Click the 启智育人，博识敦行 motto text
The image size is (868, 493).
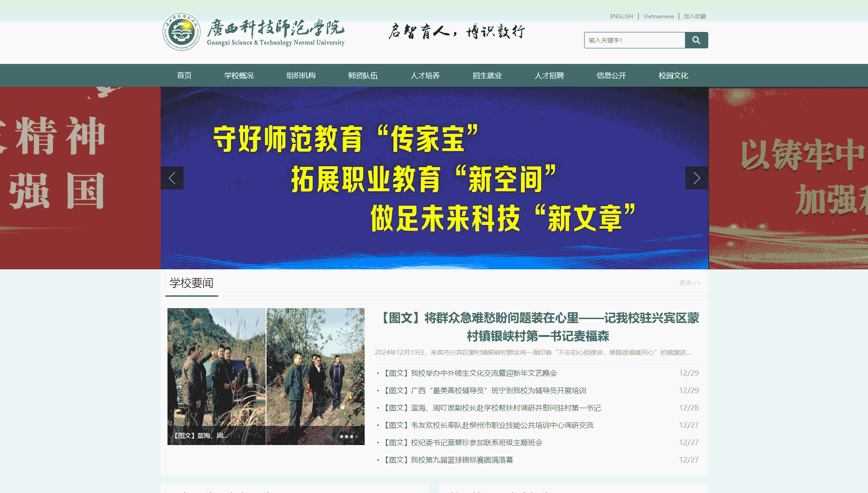tap(457, 31)
